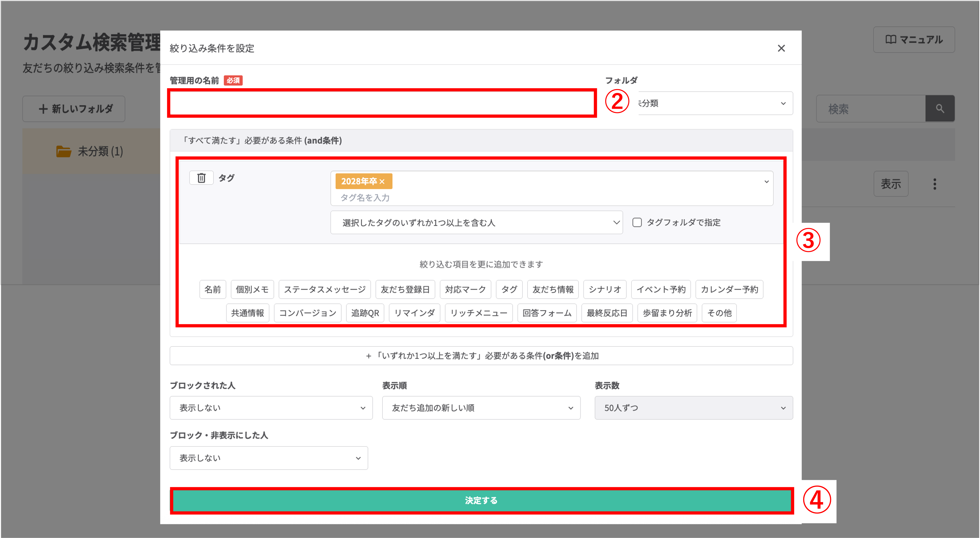The width and height of the screenshot is (980, 538).
Task: Delete the タグ condition with trash icon
Action: click(201, 178)
